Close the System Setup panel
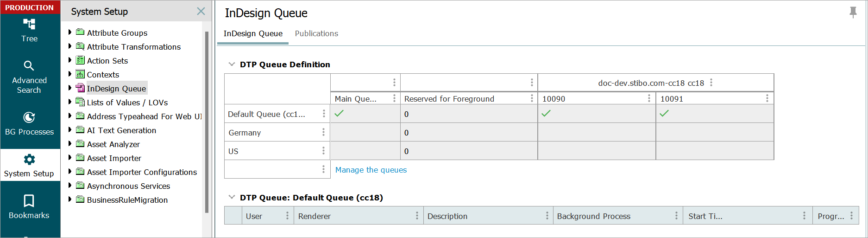This screenshot has width=868, height=238. coord(201,11)
